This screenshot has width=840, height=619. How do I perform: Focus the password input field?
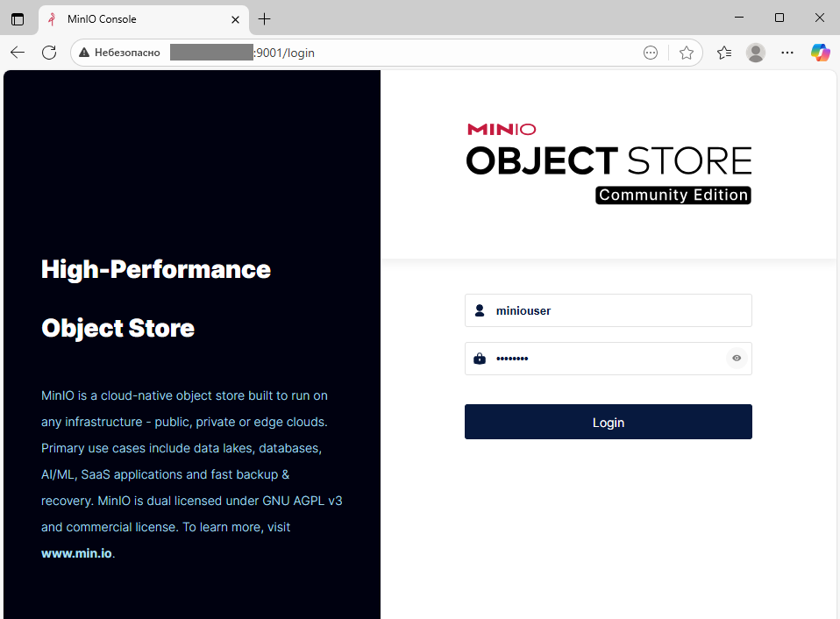coord(605,359)
